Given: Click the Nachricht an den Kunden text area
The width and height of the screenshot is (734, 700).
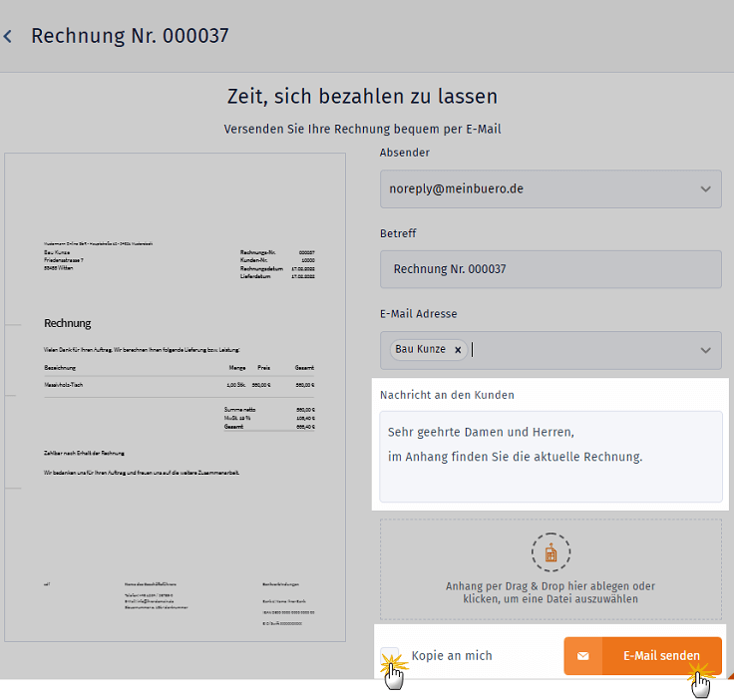Looking at the screenshot, I should click(550, 456).
